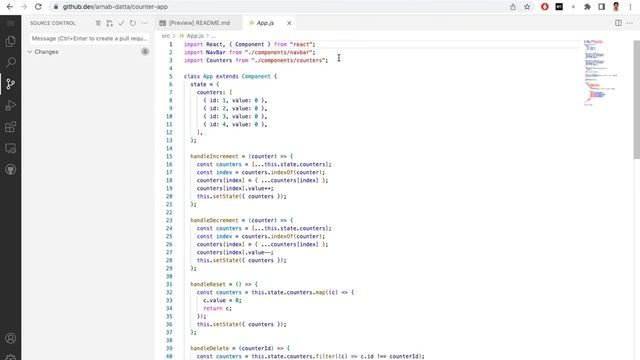The height and width of the screenshot is (360, 640).
Task: Click the red Opera extension icon
Action: pos(544,7)
